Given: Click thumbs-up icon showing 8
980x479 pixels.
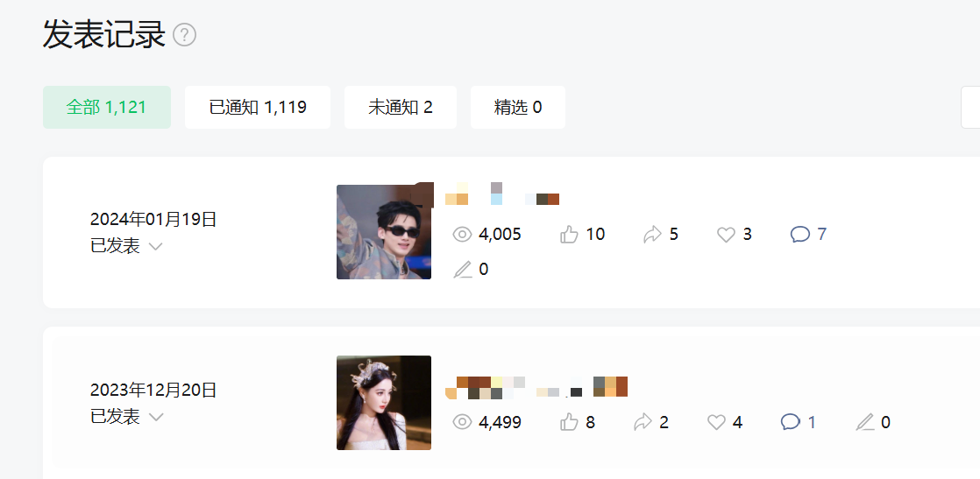Looking at the screenshot, I should [x=570, y=423].
